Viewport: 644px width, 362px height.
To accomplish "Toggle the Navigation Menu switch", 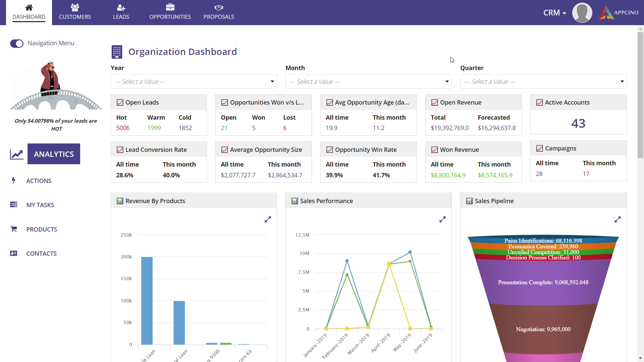I will coord(17,44).
